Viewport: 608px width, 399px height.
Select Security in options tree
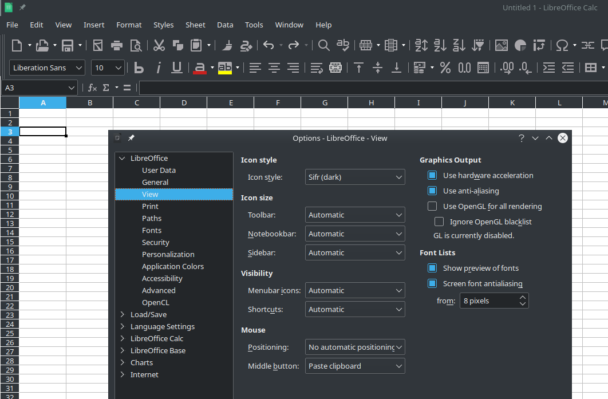click(x=155, y=242)
